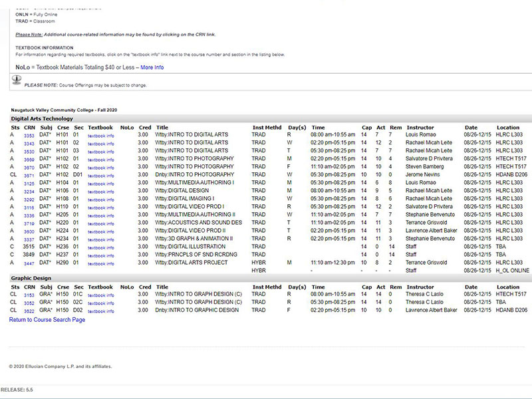This screenshot has width=532, height=399.
Task: Open CRN 3337 3D Graph & Animation II
Action: 29,239
